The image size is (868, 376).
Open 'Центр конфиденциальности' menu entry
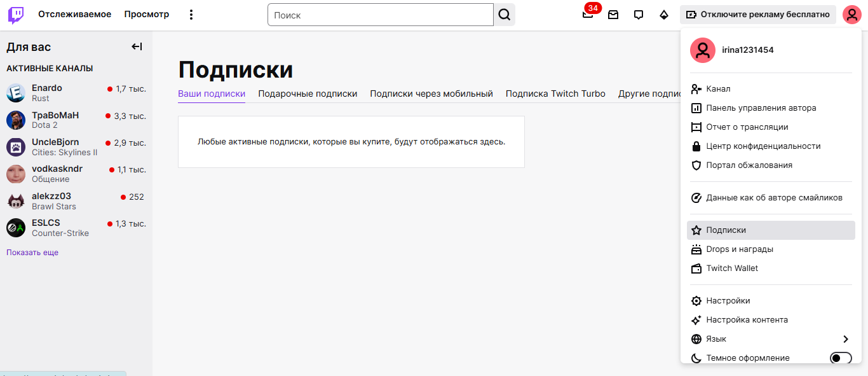pyautogui.click(x=763, y=146)
